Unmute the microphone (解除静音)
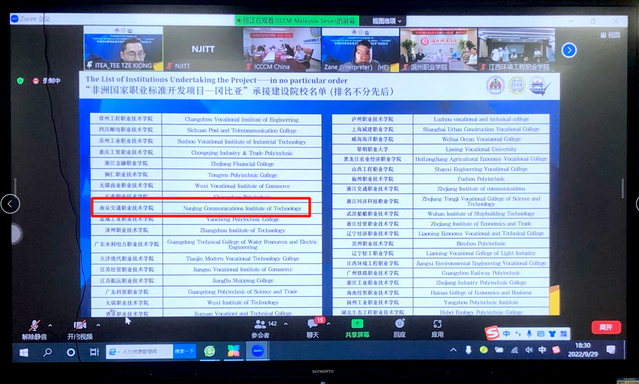Image resolution: width=639 pixels, height=384 pixels. [34, 329]
